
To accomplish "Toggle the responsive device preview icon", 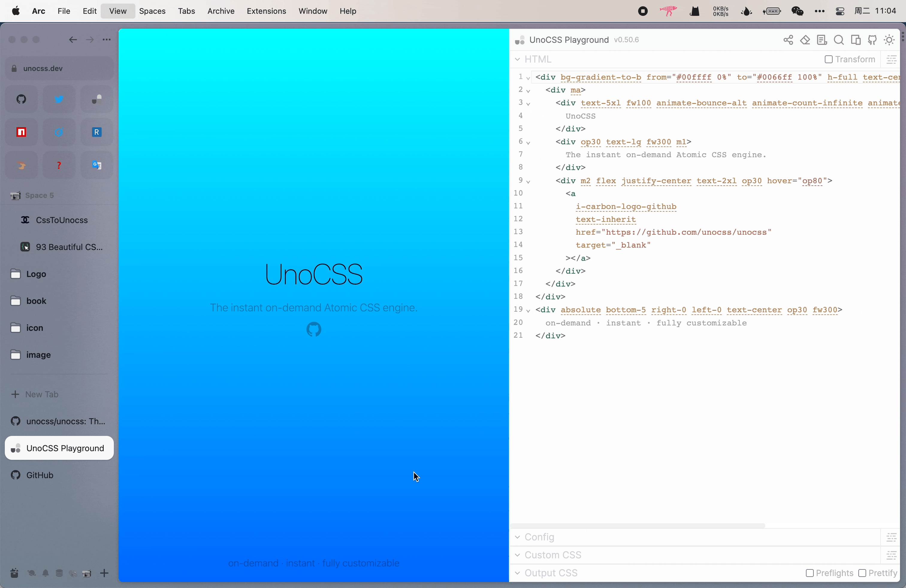I will (856, 40).
